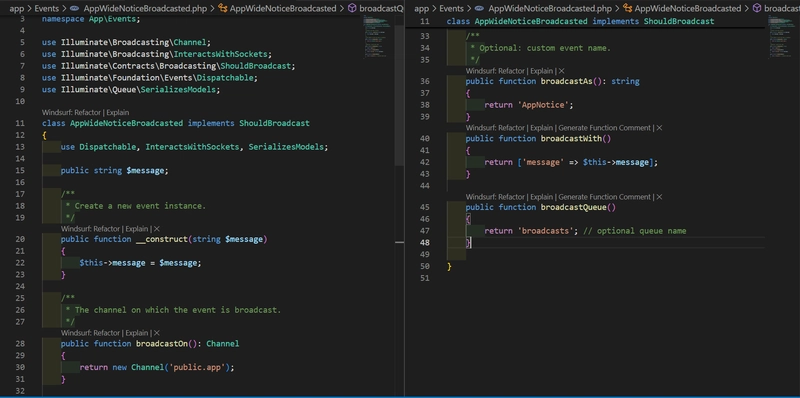Viewport: 800px width, 398px height.
Task: Click the PHP file icon in right breadcrumb
Action: [x=479, y=8]
